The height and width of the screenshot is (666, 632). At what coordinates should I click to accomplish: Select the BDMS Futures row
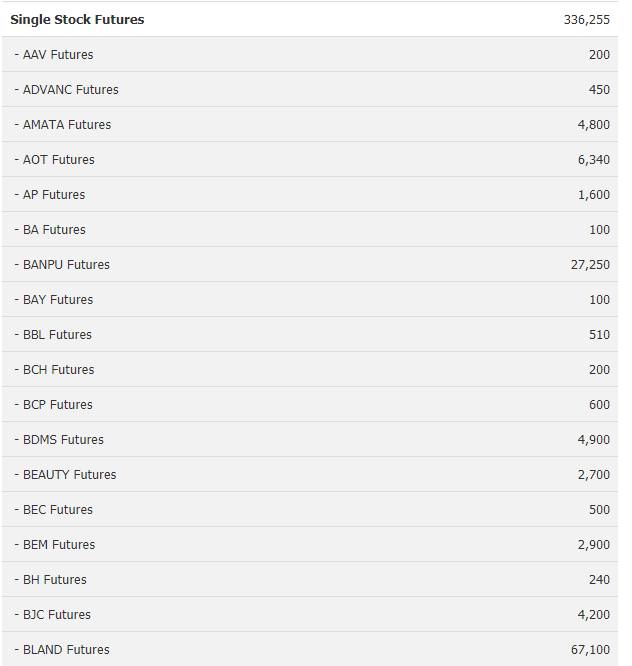pos(63,440)
